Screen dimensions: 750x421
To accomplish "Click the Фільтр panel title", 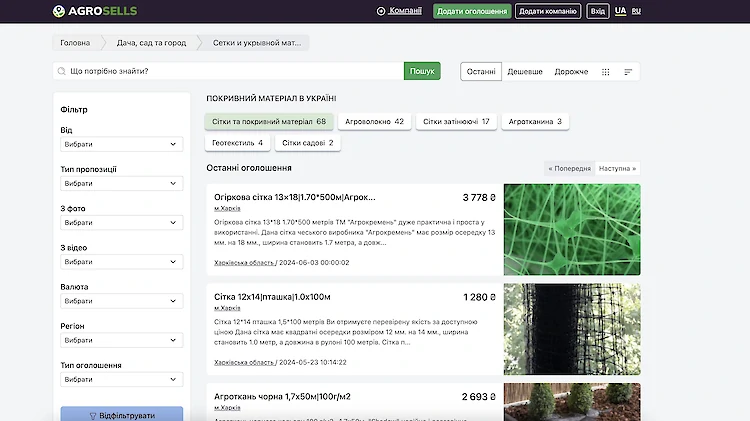I will (74, 110).
